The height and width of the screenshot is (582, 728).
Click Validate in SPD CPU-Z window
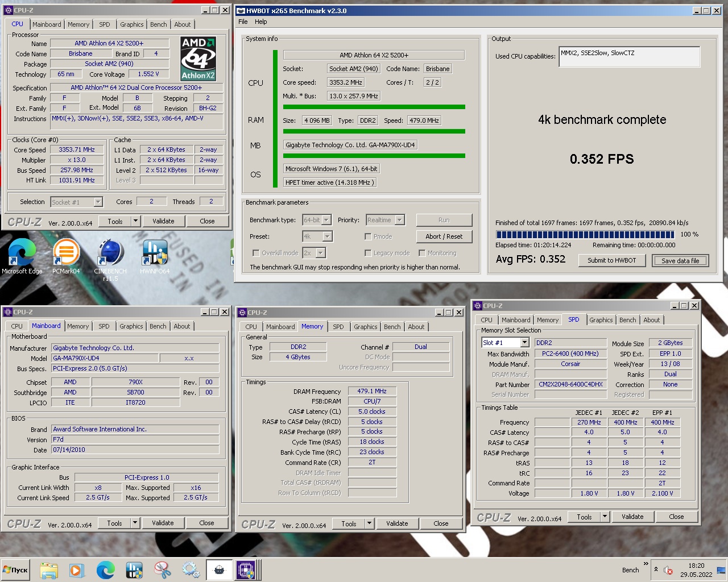tap(632, 517)
